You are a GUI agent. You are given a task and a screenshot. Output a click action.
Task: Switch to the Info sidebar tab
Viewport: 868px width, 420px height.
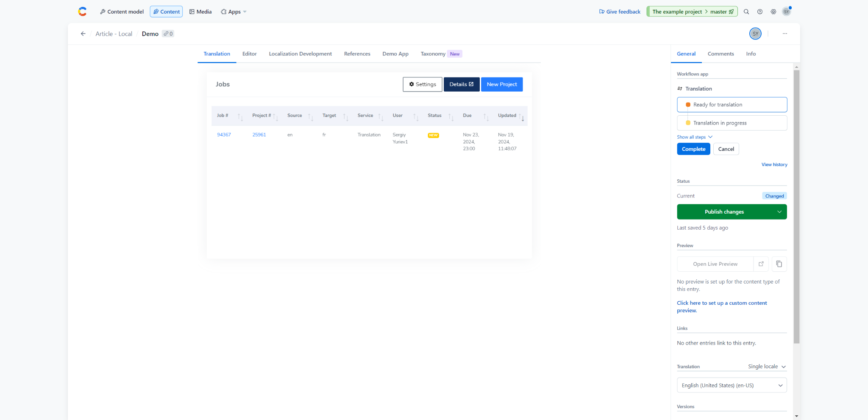(751, 54)
